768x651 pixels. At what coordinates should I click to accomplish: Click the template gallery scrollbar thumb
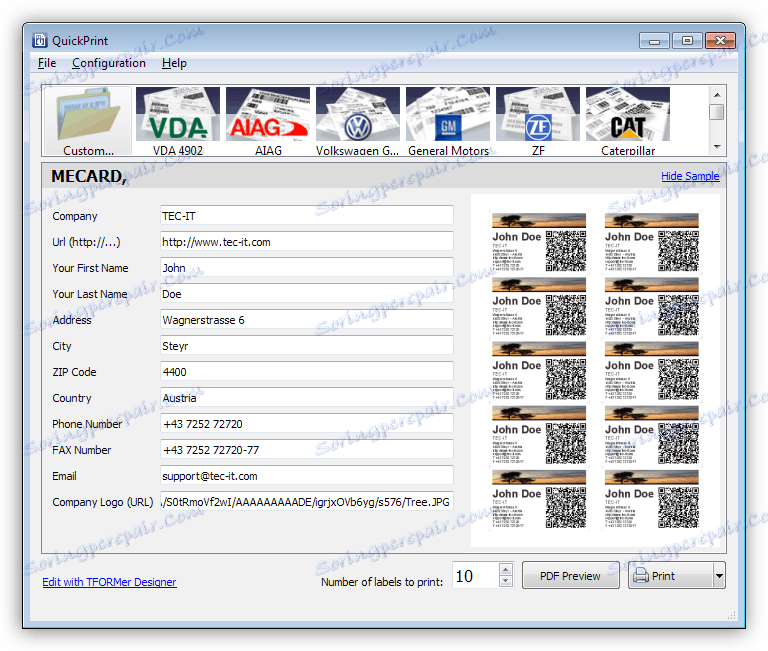tap(717, 112)
